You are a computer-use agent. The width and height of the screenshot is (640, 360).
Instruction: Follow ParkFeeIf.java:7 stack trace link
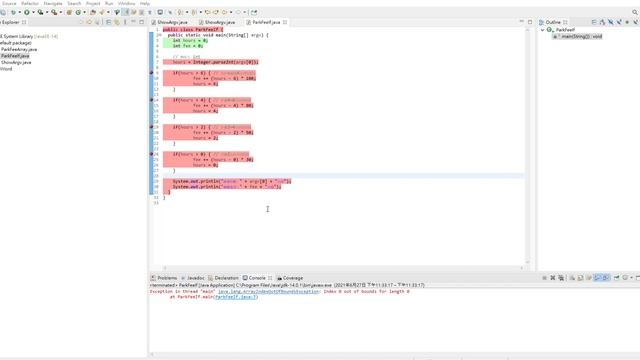click(x=235, y=297)
